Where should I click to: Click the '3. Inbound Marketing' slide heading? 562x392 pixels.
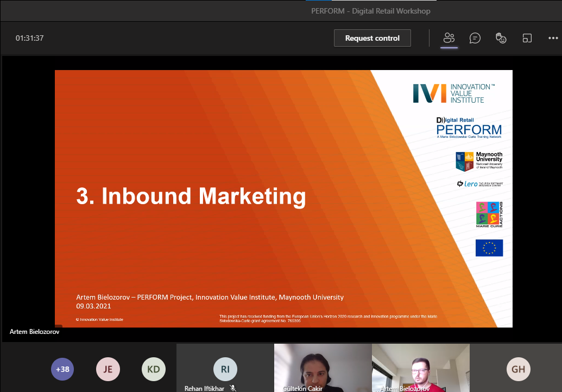click(191, 197)
